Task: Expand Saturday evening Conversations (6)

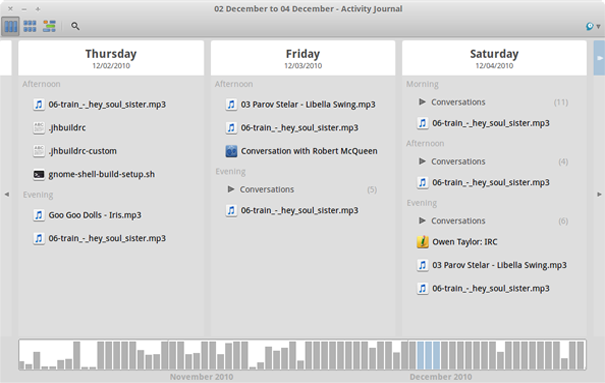Action: [x=422, y=221]
